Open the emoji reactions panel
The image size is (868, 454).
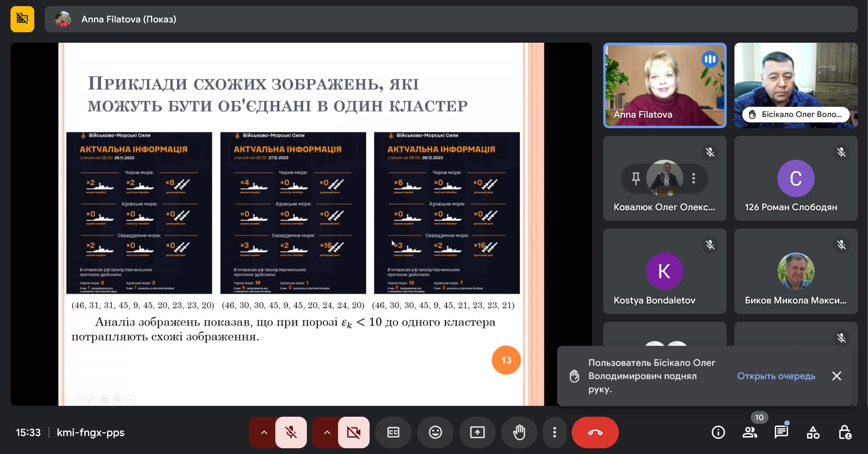coord(435,432)
